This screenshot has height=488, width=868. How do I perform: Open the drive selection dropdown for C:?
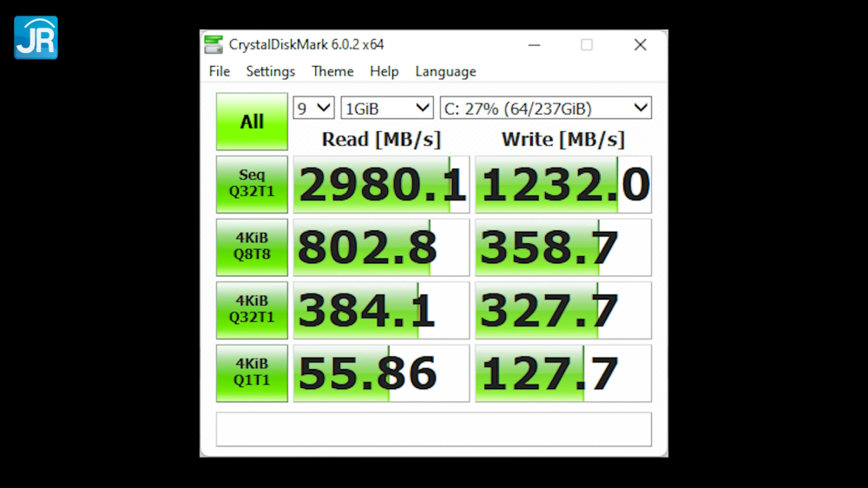[x=545, y=108]
